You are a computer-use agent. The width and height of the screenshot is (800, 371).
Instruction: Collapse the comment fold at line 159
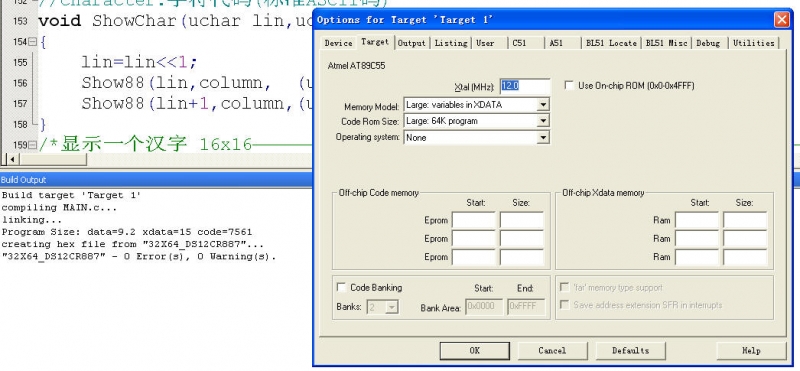[33, 145]
